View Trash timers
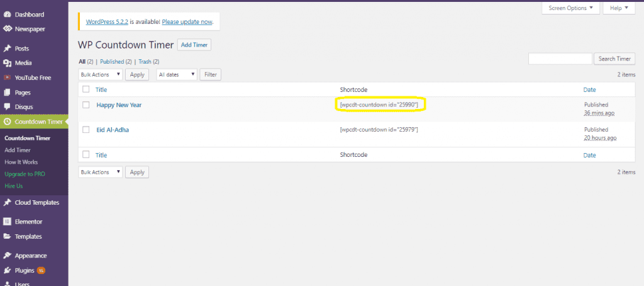 click(145, 61)
